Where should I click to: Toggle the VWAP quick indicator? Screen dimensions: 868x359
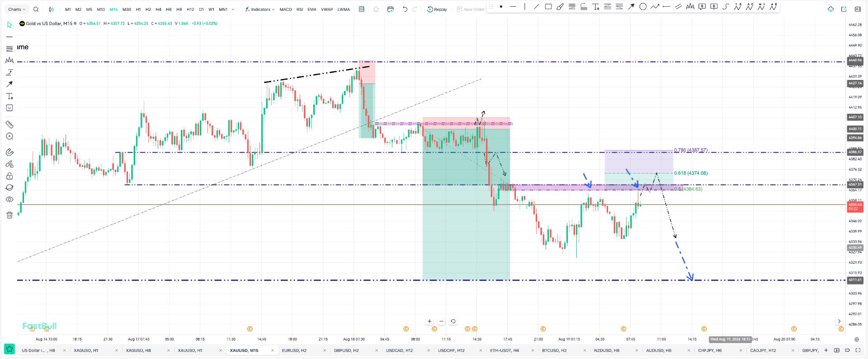[x=327, y=9]
